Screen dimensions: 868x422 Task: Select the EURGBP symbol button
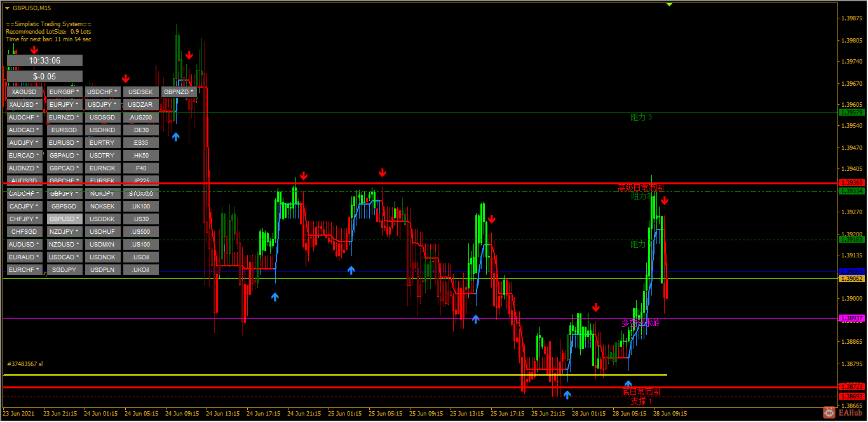pyautogui.click(x=64, y=92)
